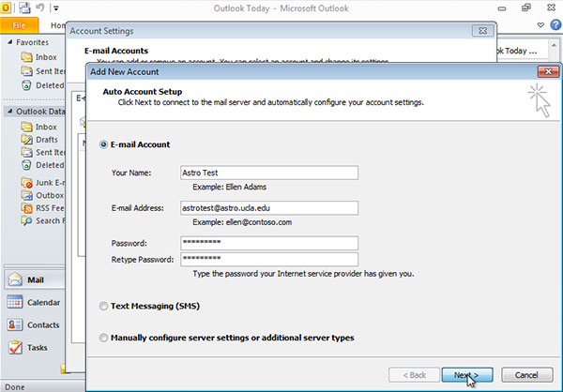Image resolution: width=563 pixels, height=392 pixels.
Task: Minimize the ribbon with the chevron icon
Action: point(540,24)
